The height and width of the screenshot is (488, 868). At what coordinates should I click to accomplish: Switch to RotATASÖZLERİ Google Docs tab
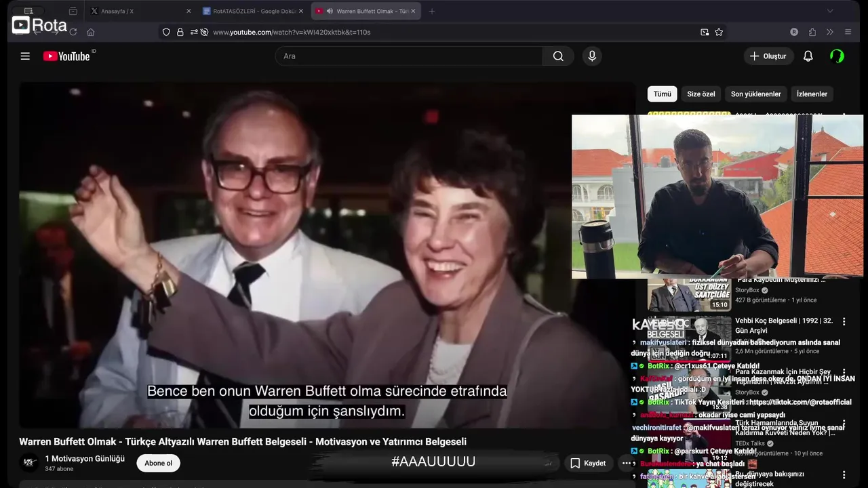click(253, 11)
